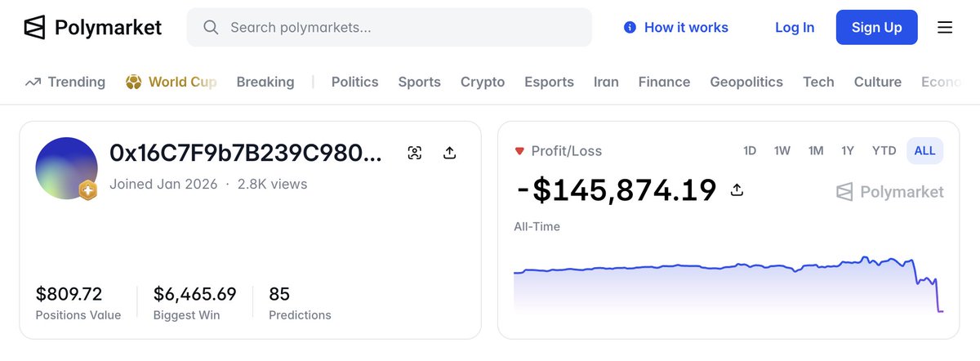Open the Politics category tab

click(x=354, y=82)
